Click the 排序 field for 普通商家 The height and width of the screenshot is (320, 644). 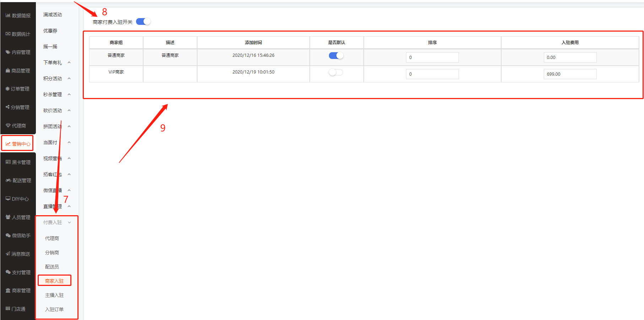click(432, 57)
